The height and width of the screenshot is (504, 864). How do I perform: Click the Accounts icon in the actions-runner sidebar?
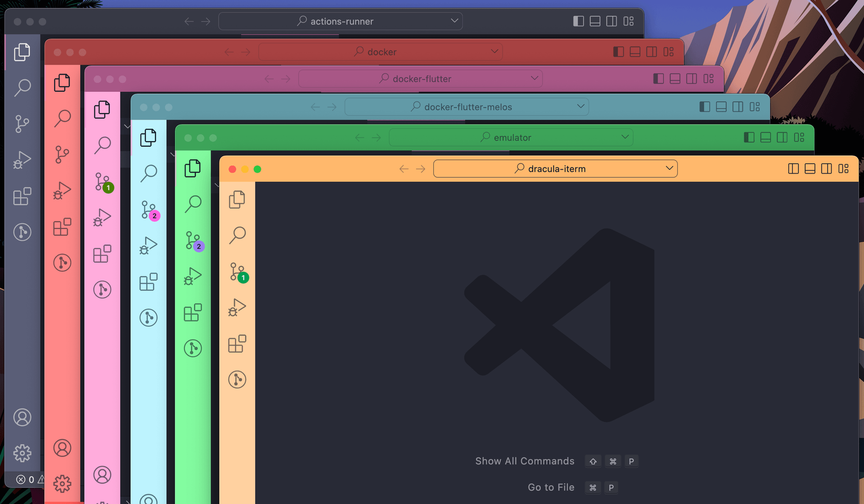(22, 417)
